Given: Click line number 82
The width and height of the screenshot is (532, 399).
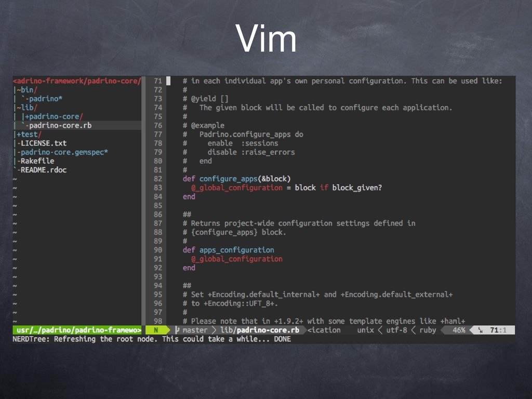Looking at the screenshot, I should tap(158, 179).
